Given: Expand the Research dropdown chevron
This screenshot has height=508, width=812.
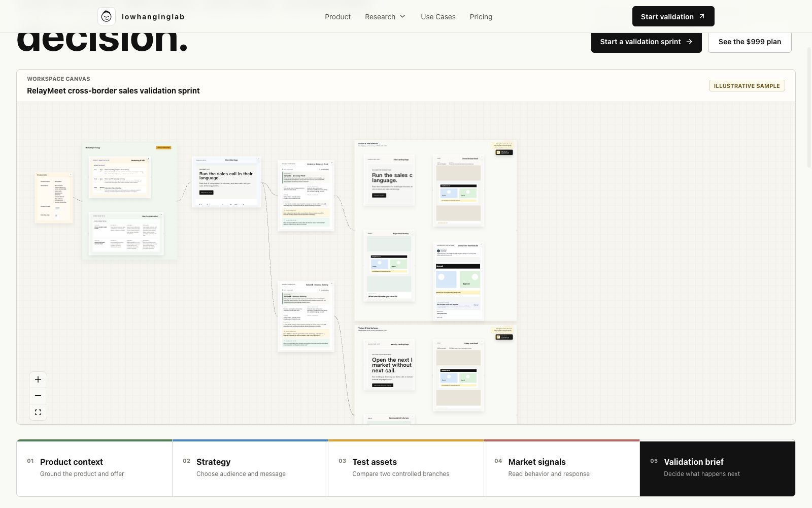Looking at the screenshot, I should coord(402,16).
